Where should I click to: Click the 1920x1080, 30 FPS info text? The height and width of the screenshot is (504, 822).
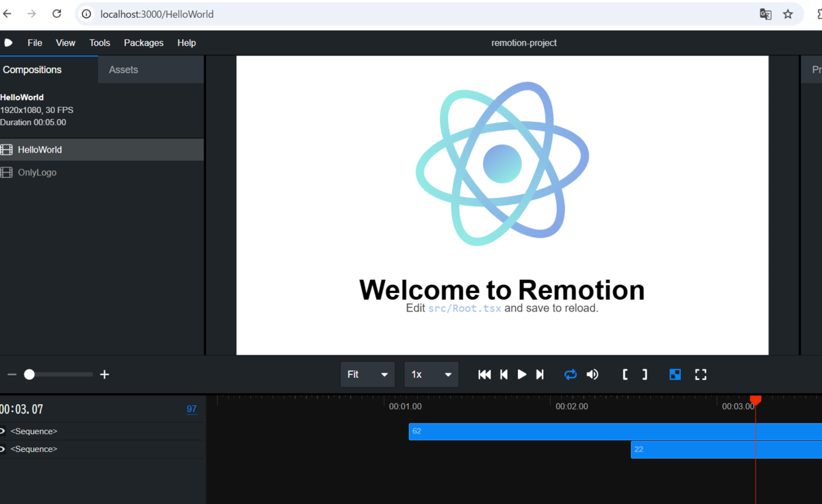[37, 110]
